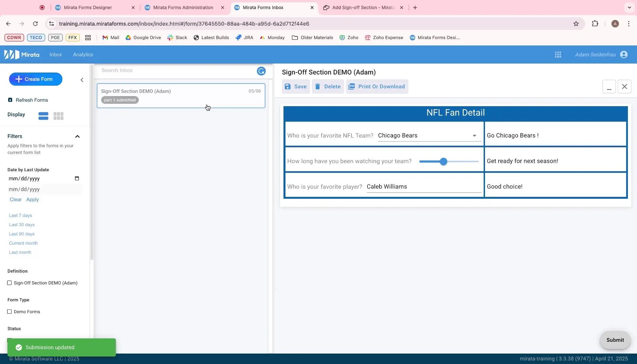Switch to the Analytics tab
The image size is (637, 364).
(x=83, y=54)
